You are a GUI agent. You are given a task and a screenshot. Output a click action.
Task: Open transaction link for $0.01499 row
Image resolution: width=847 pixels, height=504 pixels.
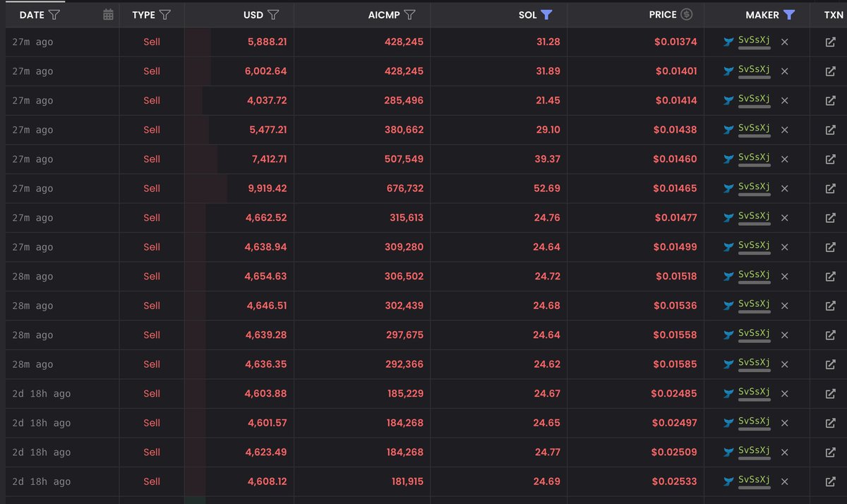tap(830, 247)
